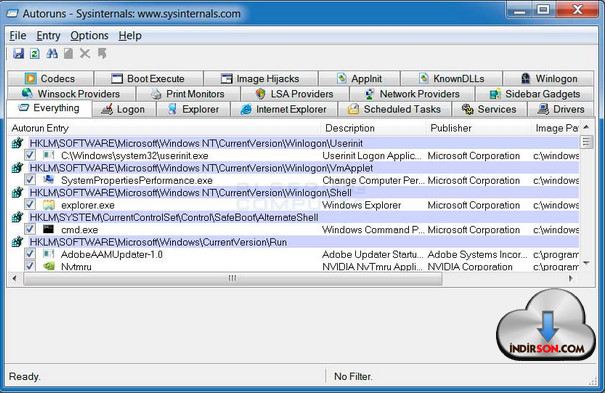Screen dimensions: 605x393
Task: Open the Print Monitors tab
Action: [x=188, y=94]
